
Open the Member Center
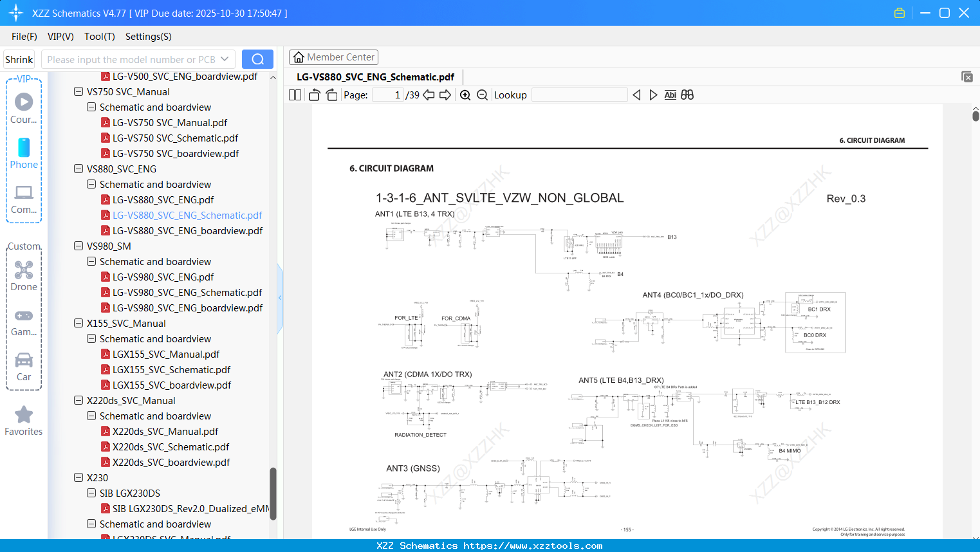(x=333, y=57)
